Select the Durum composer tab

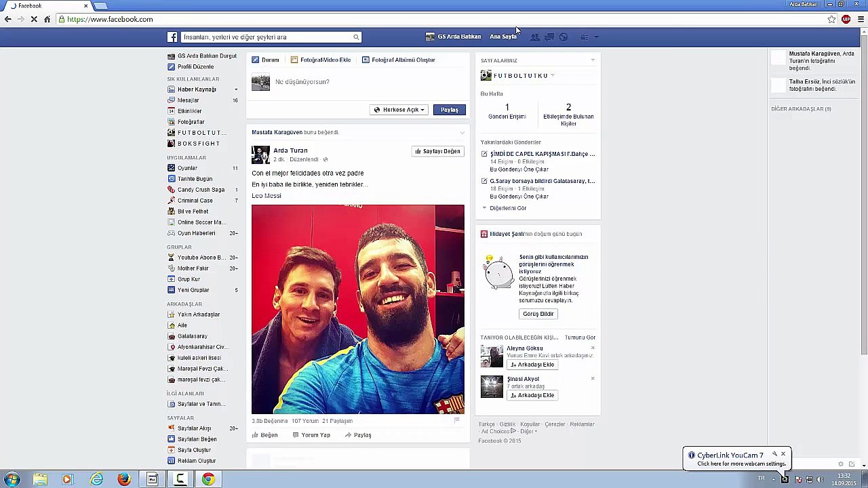[266, 60]
